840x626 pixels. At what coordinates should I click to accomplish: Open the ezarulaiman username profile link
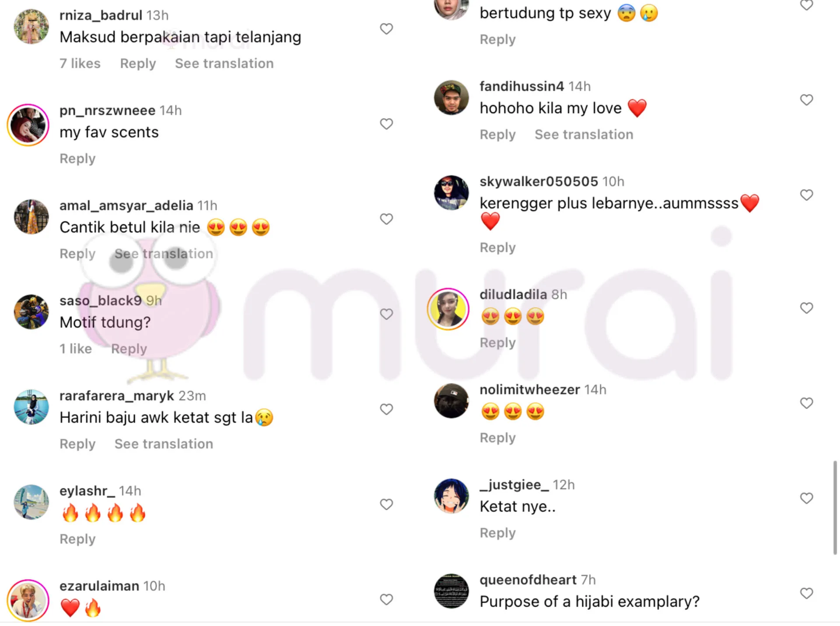click(99, 586)
